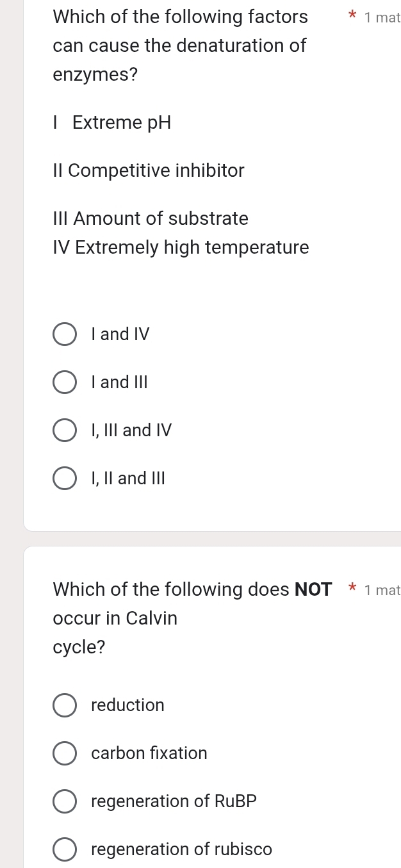Select "reduction" for the Calvin cycle question

pos(64,705)
